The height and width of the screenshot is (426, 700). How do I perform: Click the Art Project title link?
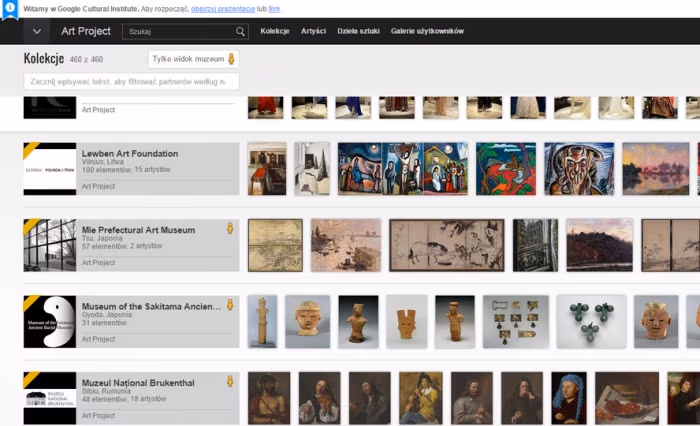point(86,31)
